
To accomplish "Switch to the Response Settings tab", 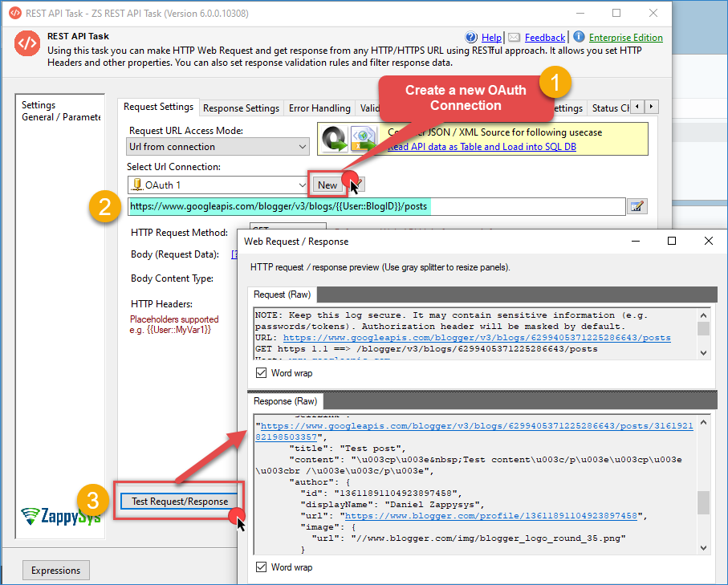I will point(241,108).
